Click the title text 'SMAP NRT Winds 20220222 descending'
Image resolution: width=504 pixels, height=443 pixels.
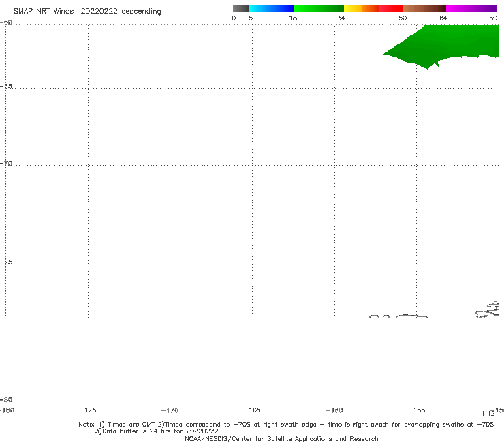[x=87, y=12]
